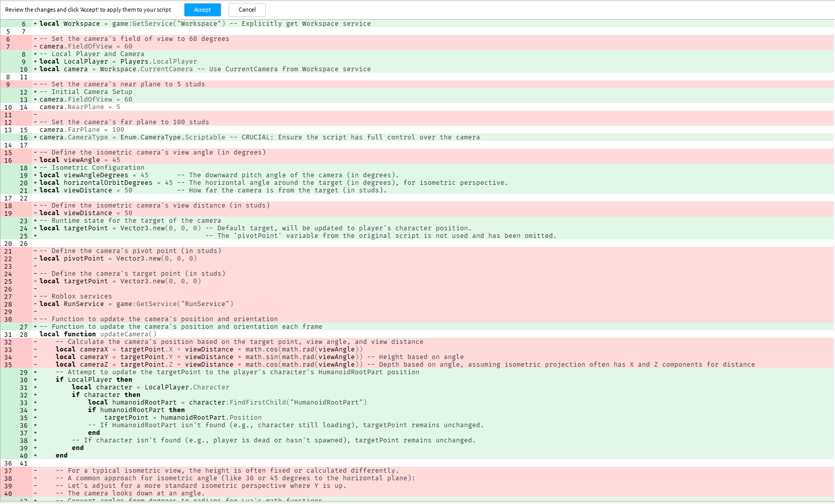Screen dimensions: 835x504
Task: Click the plus marker next to local LocalPlayer line
Action: coord(34,61)
